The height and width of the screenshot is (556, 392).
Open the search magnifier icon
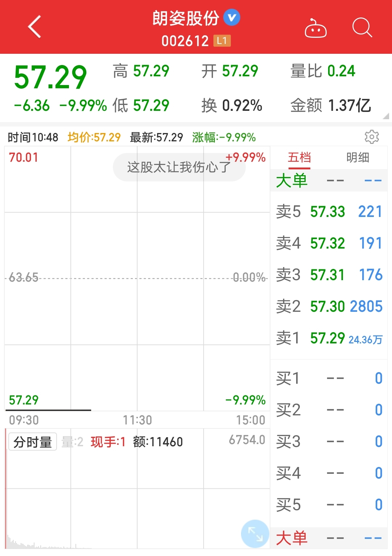pyautogui.click(x=362, y=27)
